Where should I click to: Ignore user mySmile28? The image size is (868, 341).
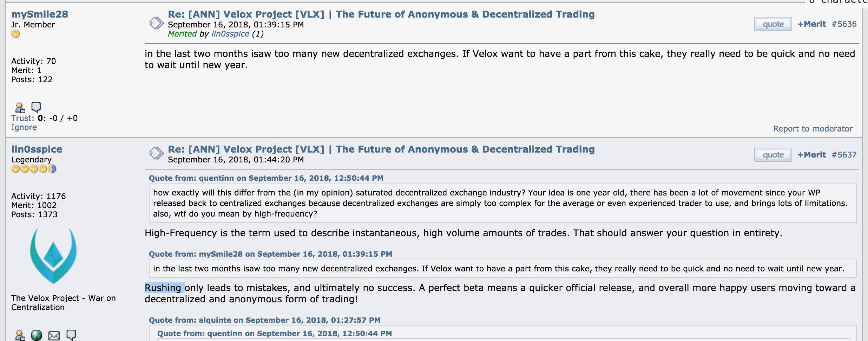[24, 127]
